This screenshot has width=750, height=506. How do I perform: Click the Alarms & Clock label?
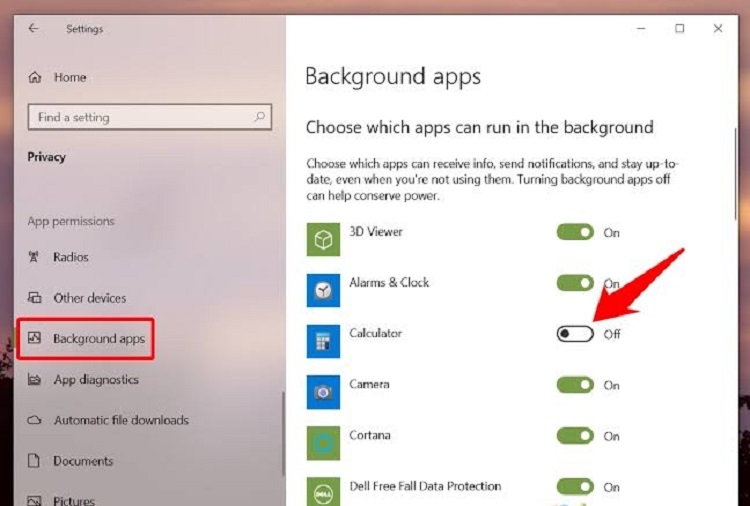point(389,283)
